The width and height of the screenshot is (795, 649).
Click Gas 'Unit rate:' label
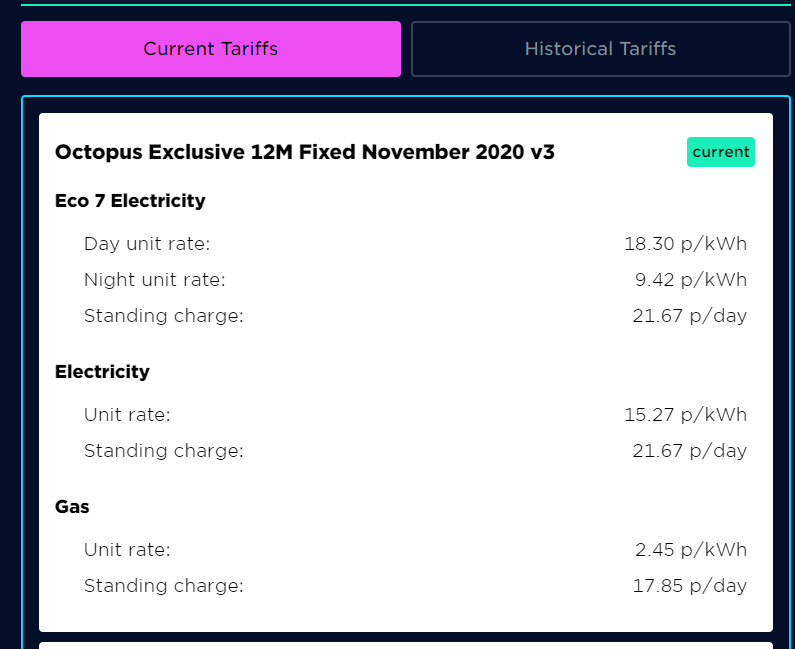(x=127, y=550)
